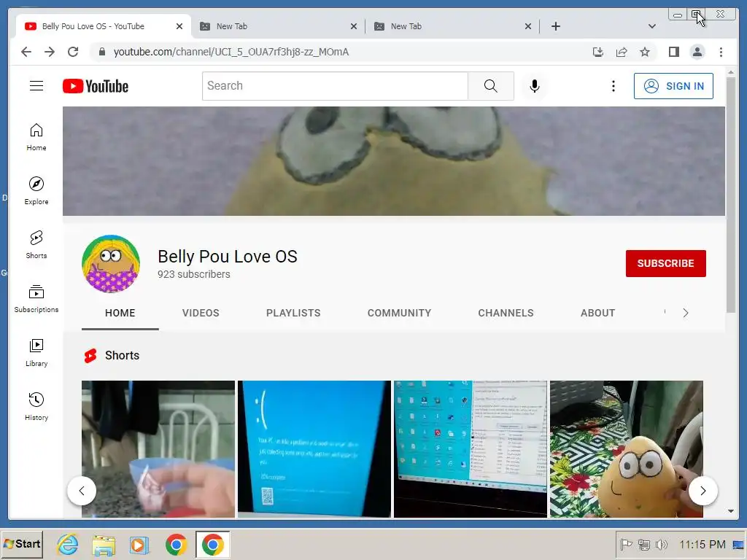The width and height of the screenshot is (747, 560).
Task: Open a new Chrome tab
Action: click(555, 26)
